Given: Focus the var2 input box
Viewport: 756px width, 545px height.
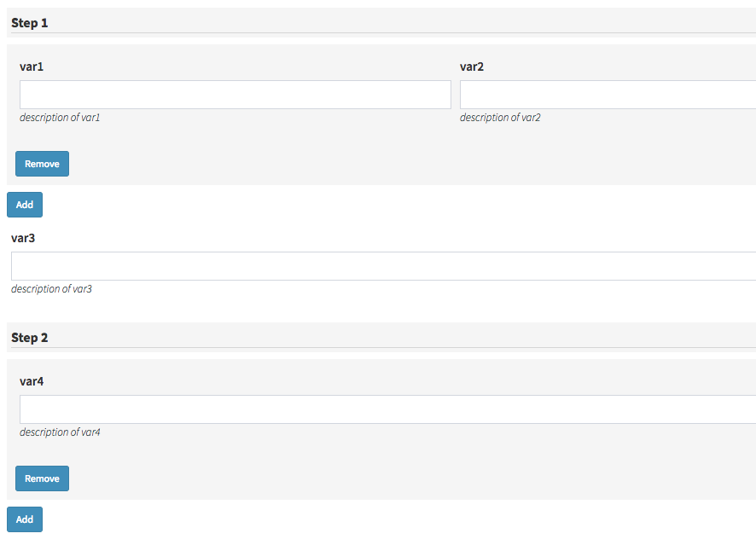Looking at the screenshot, I should (x=607, y=95).
